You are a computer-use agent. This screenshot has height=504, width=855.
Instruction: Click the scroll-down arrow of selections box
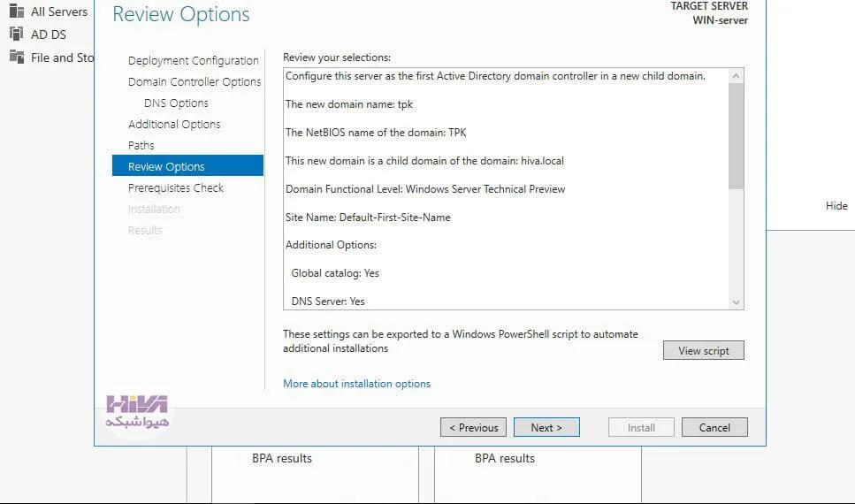pos(736,302)
